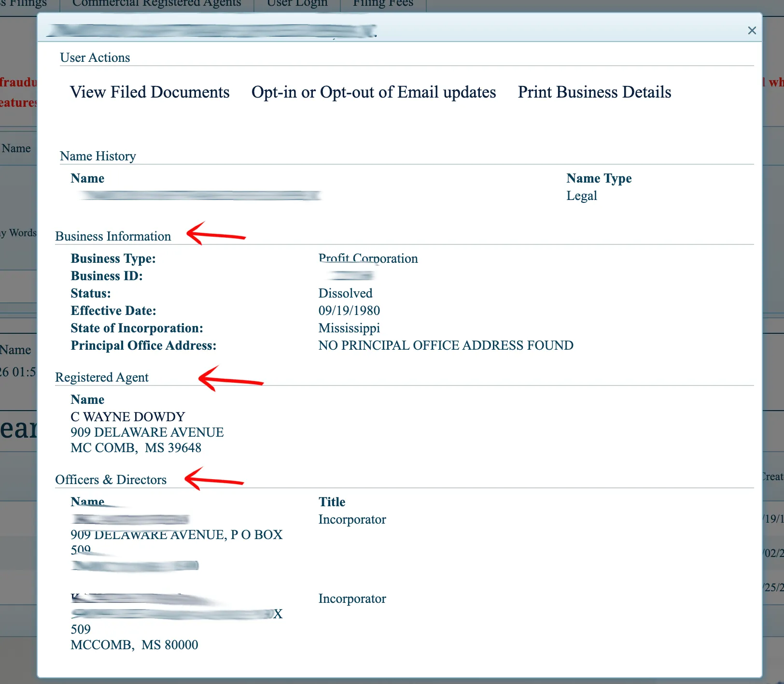Open Opt-in or Opt-out of Email updates
Image resolution: width=784 pixels, height=684 pixels.
pyautogui.click(x=374, y=92)
